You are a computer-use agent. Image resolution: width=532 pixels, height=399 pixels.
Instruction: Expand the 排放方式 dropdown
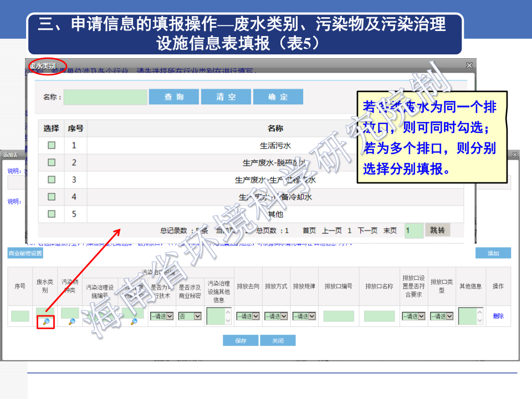276,316
